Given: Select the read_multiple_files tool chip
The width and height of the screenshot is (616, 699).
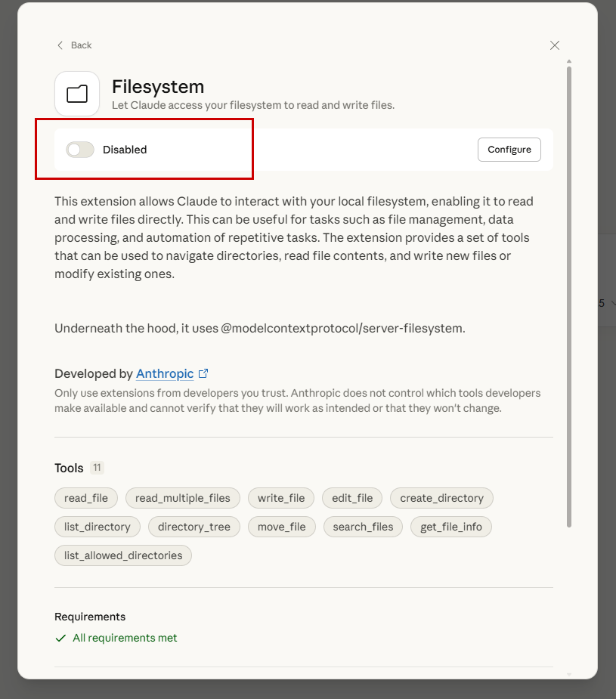Looking at the screenshot, I should click(x=182, y=498).
